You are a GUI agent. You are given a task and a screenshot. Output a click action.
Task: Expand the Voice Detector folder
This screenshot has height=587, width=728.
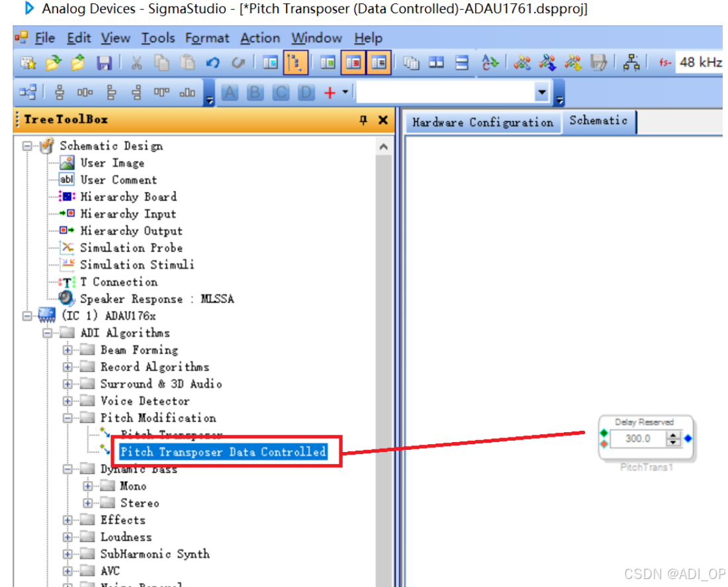(x=68, y=401)
